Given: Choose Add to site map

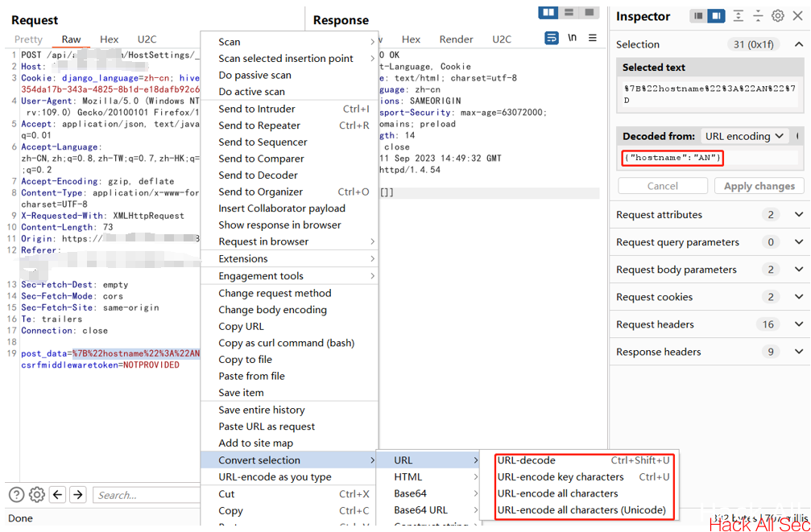Looking at the screenshot, I should pos(289,443).
